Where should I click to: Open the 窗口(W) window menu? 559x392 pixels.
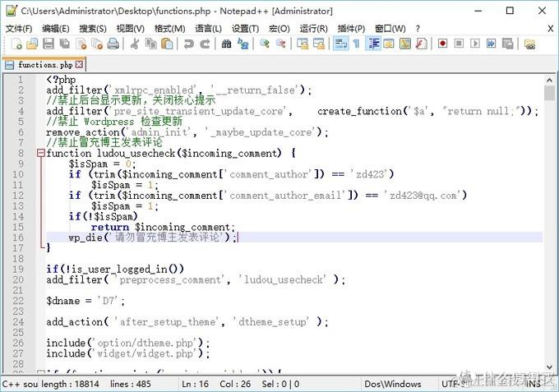(x=390, y=29)
